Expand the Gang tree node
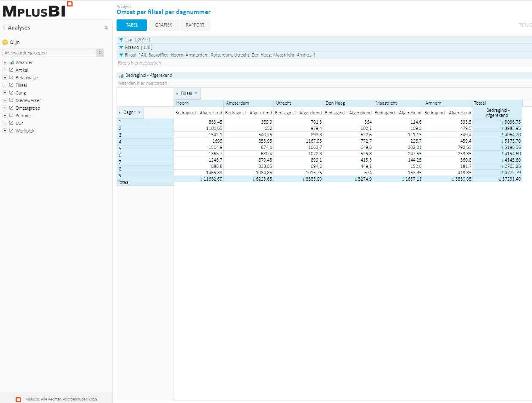This screenshot has height=403, width=532. (5, 93)
